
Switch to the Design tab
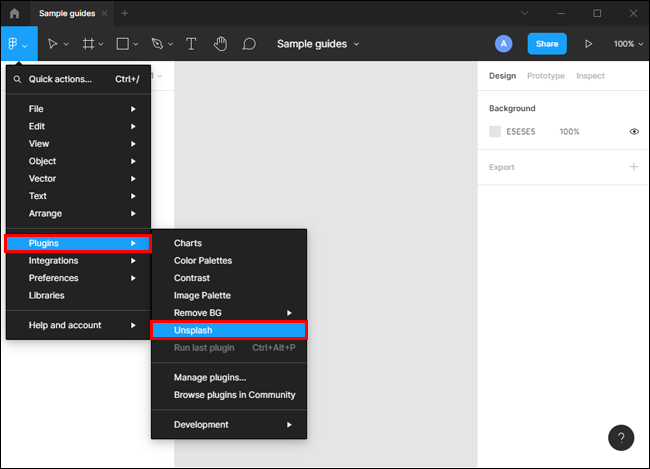502,75
